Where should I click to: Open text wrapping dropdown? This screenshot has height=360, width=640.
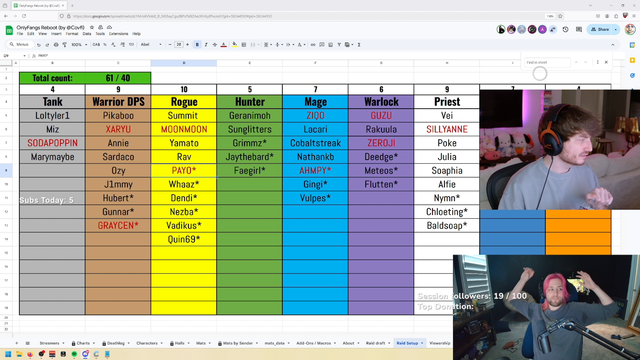point(289,44)
